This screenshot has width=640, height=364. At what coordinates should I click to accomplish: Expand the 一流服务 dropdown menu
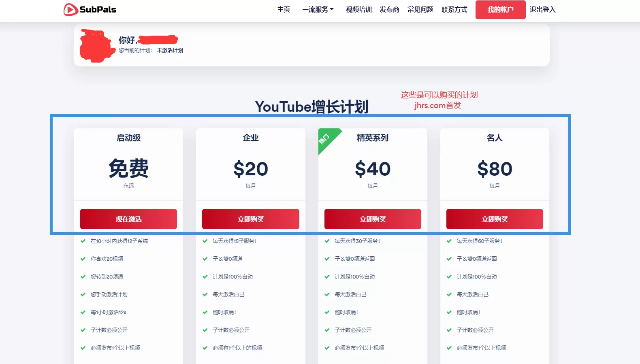pos(318,9)
